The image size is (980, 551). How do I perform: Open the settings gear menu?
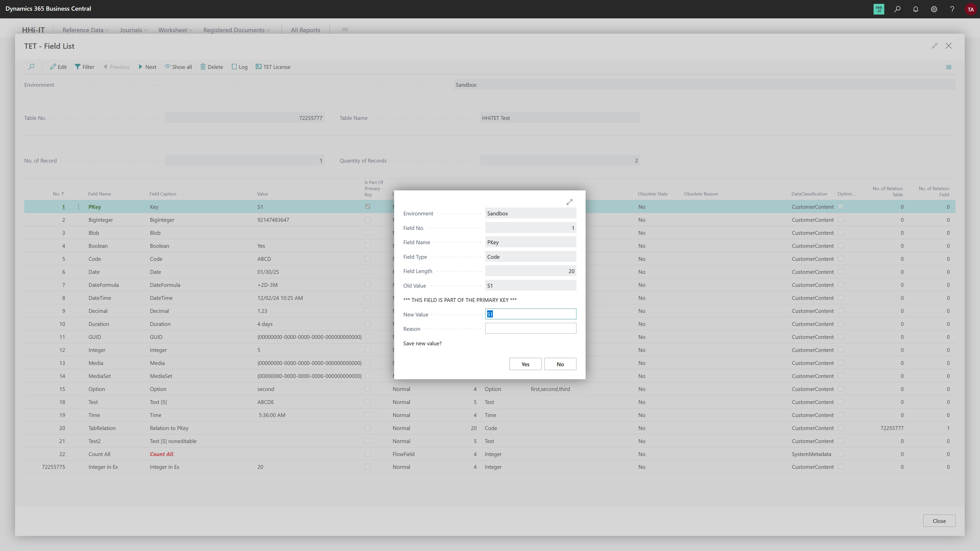point(934,9)
